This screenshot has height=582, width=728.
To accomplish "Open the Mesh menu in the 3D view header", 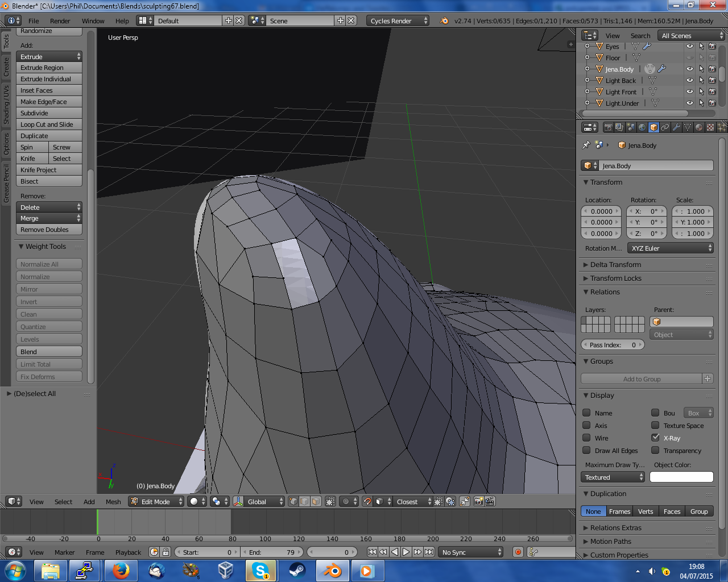I will 113,502.
